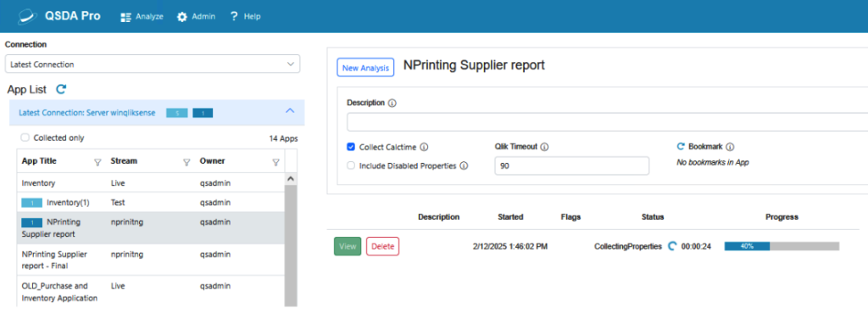This screenshot has height=314, width=868.
Task: Click the app list scrollbar thumb
Action: point(291,245)
